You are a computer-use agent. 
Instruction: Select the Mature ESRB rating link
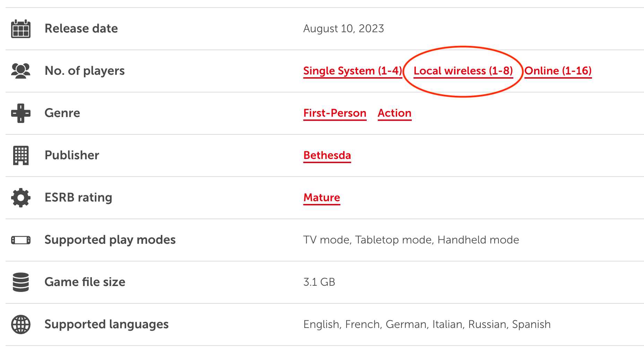322,198
